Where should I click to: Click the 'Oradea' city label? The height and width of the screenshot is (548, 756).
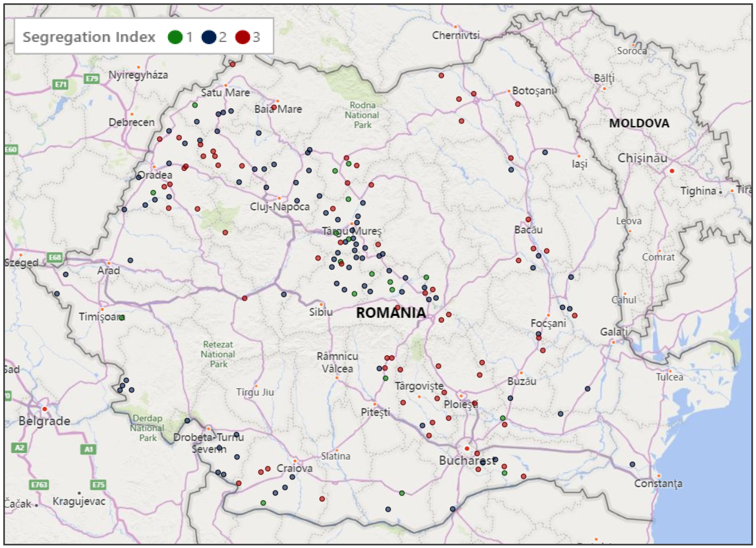[x=155, y=175]
